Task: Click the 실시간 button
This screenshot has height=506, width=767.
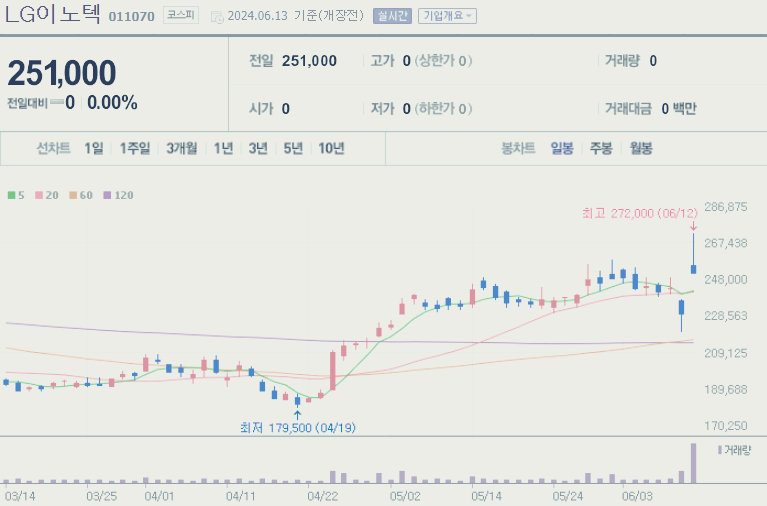Action: [392, 16]
